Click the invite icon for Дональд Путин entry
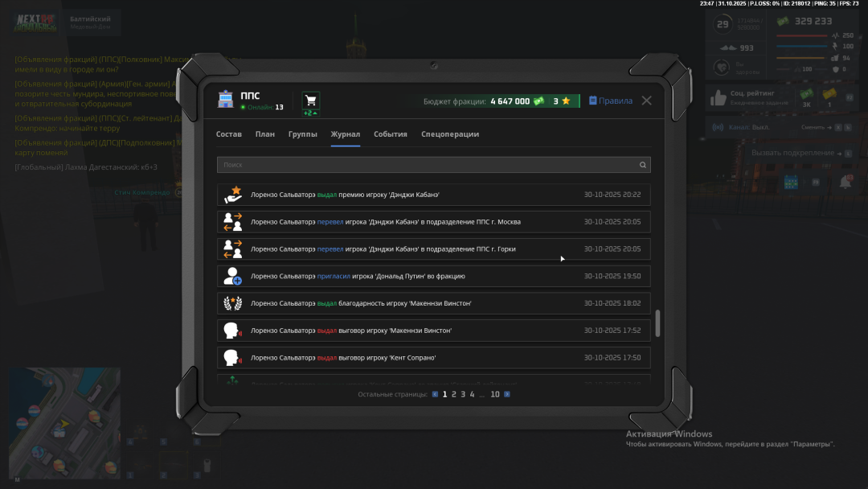868x489 pixels. [x=232, y=277]
